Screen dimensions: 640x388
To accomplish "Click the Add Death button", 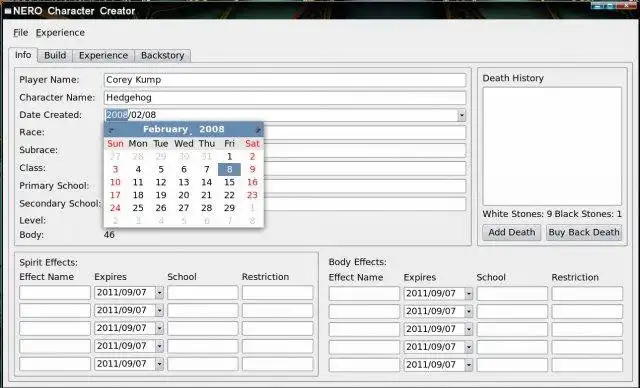I will coord(511,232).
